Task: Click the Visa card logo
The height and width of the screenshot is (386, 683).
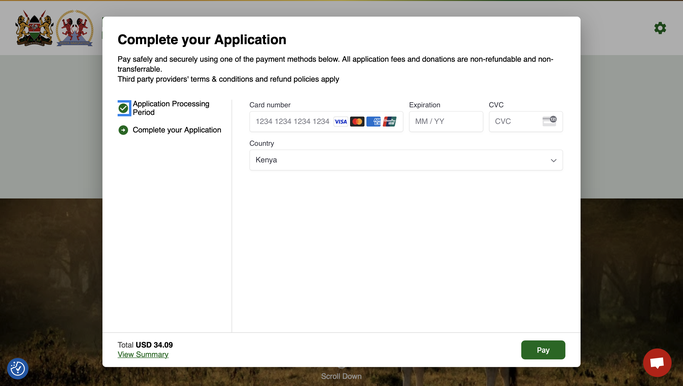Action: tap(341, 122)
